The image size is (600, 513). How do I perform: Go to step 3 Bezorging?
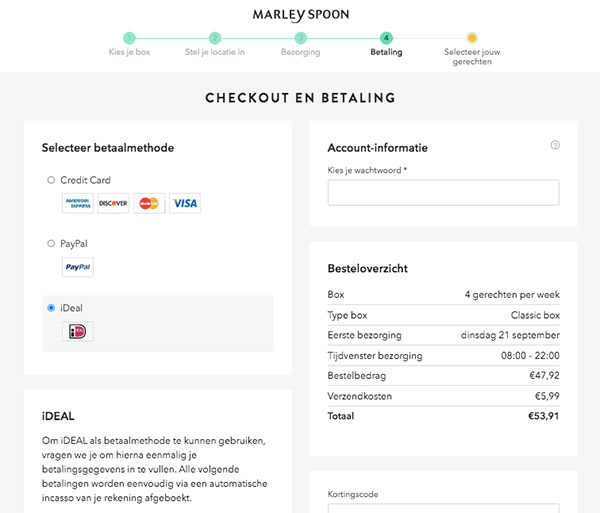pyautogui.click(x=300, y=38)
